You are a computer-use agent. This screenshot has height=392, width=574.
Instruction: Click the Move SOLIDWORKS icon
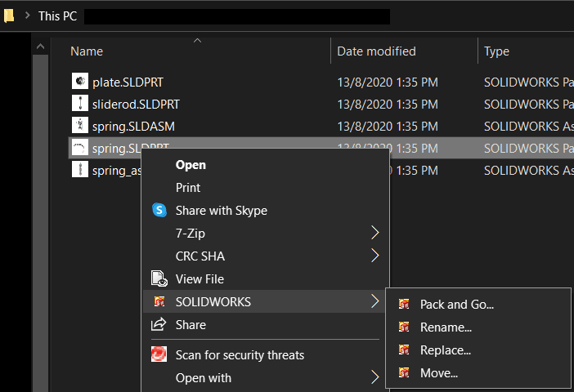coord(404,372)
